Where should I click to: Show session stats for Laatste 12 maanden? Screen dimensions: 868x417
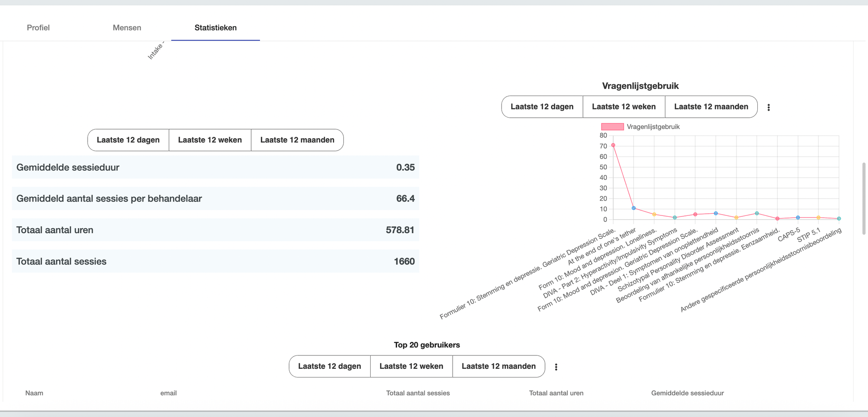click(x=297, y=140)
